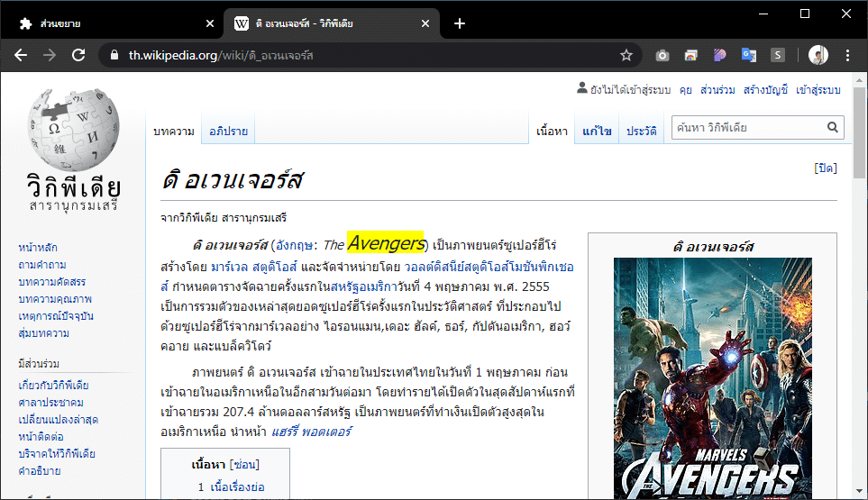Open the อังกฤษ language link
The image size is (868, 500).
click(x=294, y=245)
